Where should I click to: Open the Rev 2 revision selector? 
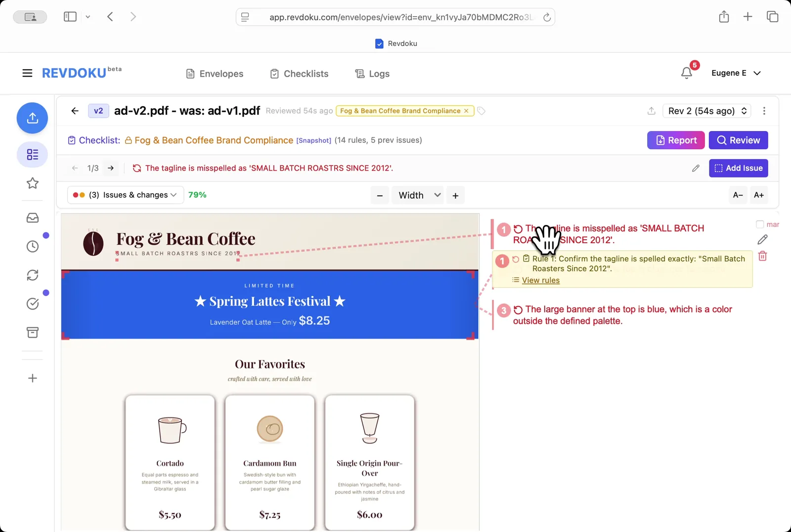706,111
